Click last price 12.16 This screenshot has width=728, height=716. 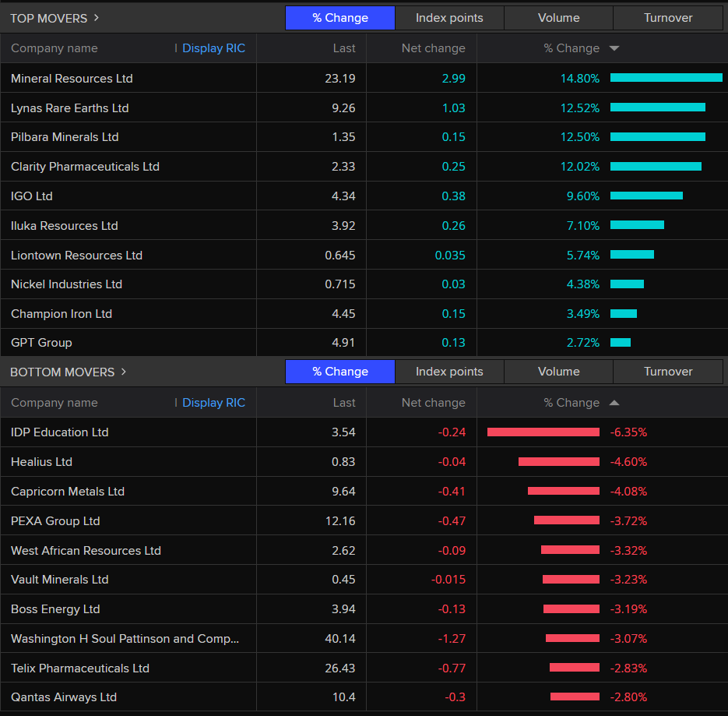pyautogui.click(x=340, y=521)
